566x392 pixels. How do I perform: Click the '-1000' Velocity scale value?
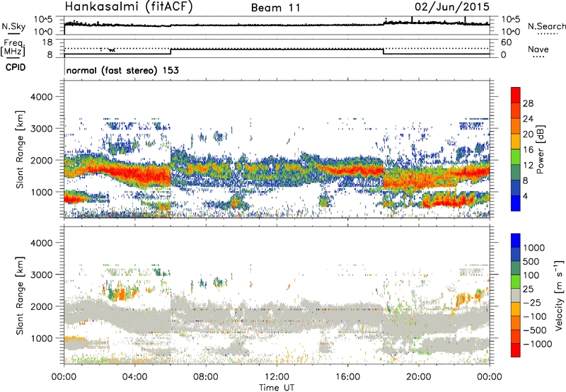click(x=537, y=344)
